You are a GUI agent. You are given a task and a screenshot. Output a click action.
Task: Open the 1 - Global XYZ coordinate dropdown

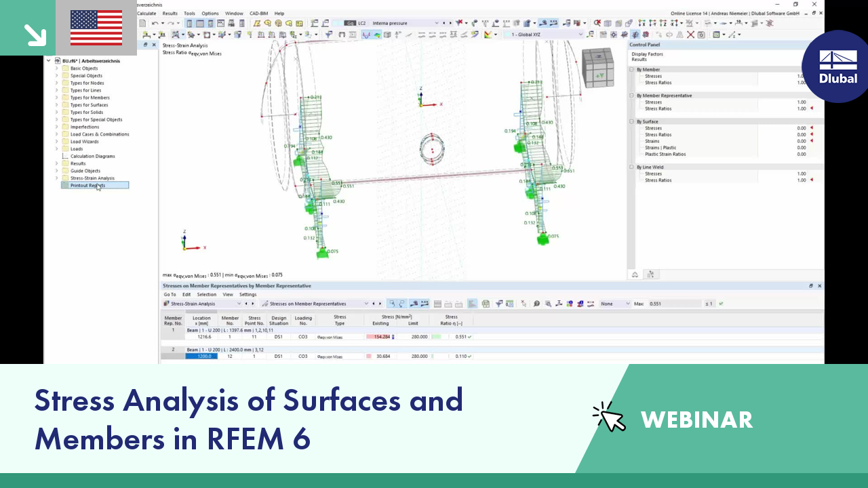(x=580, y=35)
